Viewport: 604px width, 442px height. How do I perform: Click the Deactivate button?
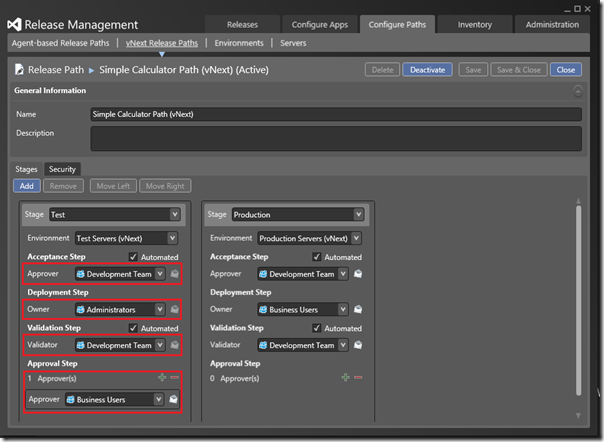428,70
